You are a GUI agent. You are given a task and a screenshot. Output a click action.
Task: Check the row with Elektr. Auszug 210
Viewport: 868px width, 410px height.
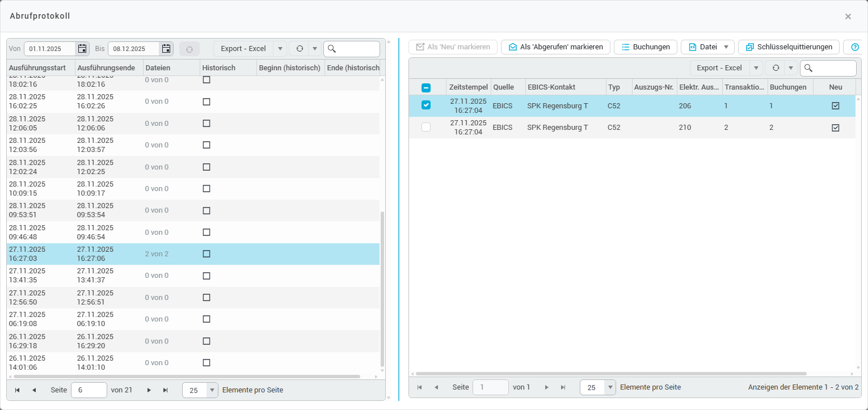tap(426, 128)
